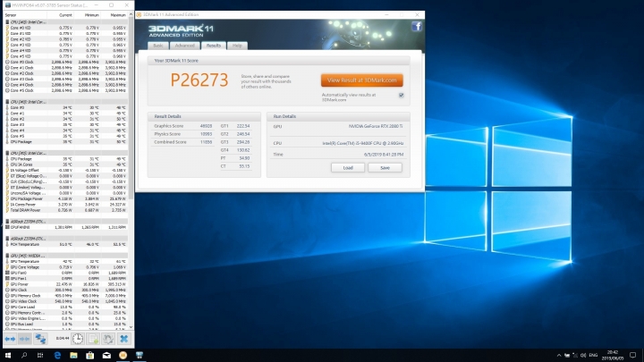
Task: Click View Result at 3DMark.com button
Action: [362, 80]
